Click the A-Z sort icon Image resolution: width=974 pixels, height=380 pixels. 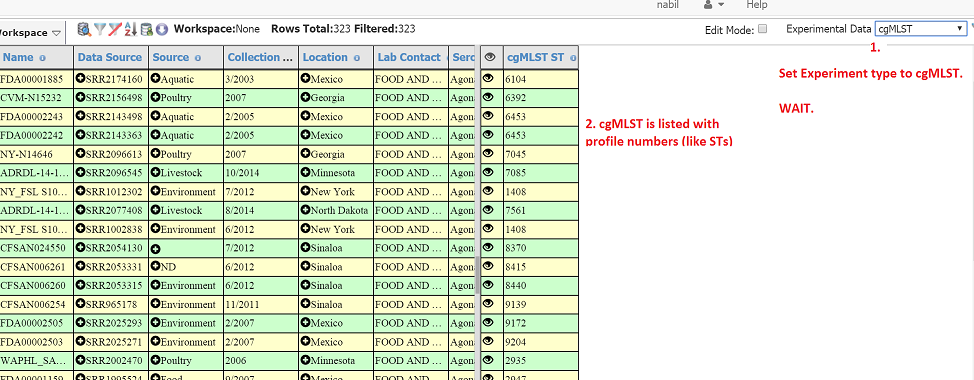[130, 29]
